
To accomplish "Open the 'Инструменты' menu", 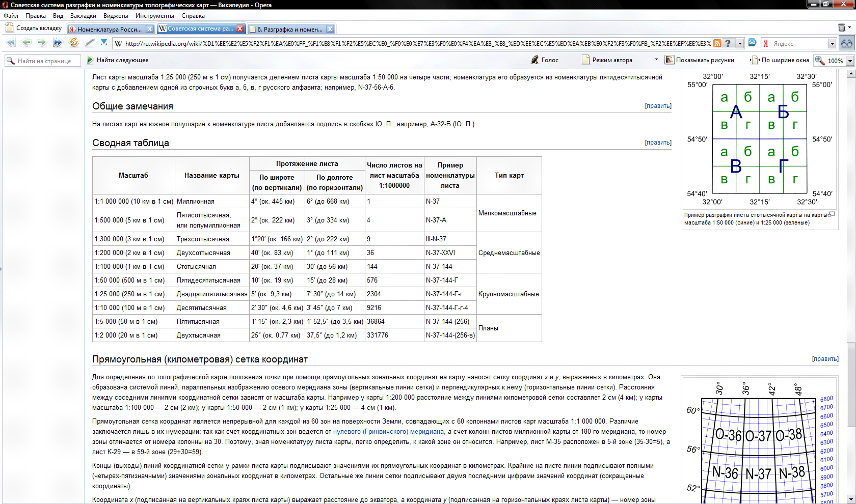I will [x=155, y=16].
